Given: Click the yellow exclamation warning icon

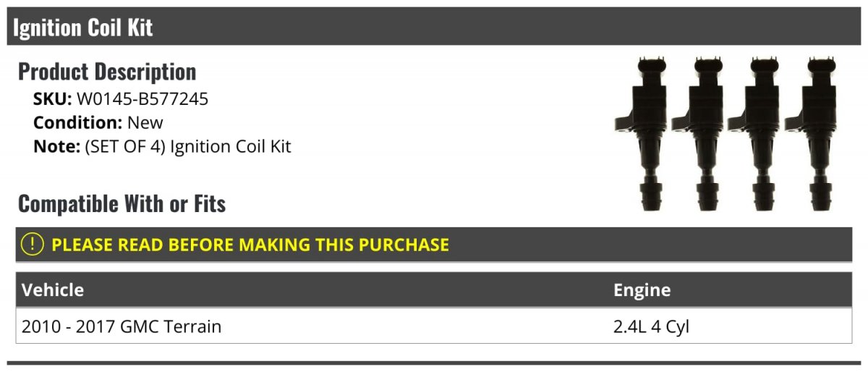Looking at the screenshot, I should tap(33, 244).
